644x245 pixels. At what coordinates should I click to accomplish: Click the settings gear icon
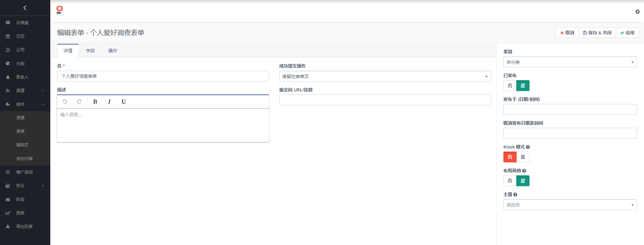point(638,12)
